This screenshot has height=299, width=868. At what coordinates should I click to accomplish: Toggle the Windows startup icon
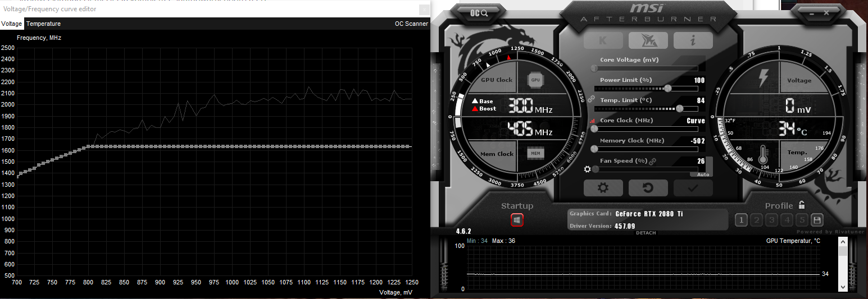(x=517, y=220)
